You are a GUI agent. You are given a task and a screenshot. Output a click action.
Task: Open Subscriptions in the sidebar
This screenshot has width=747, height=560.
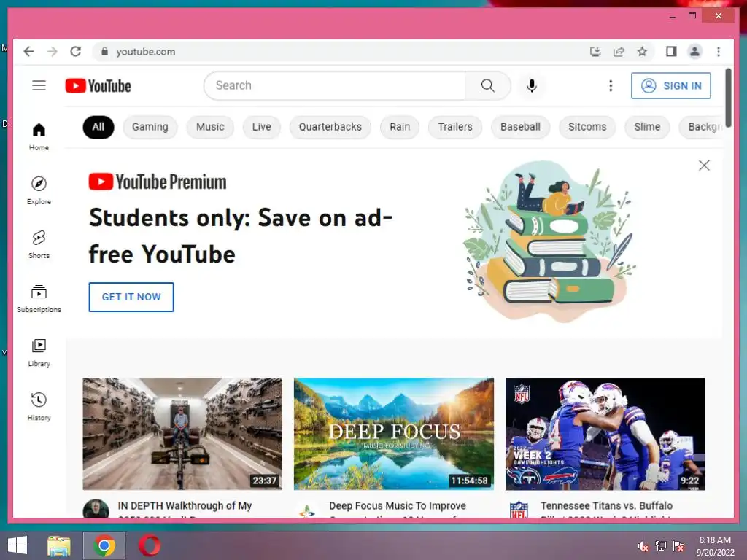tap(39, 298)
